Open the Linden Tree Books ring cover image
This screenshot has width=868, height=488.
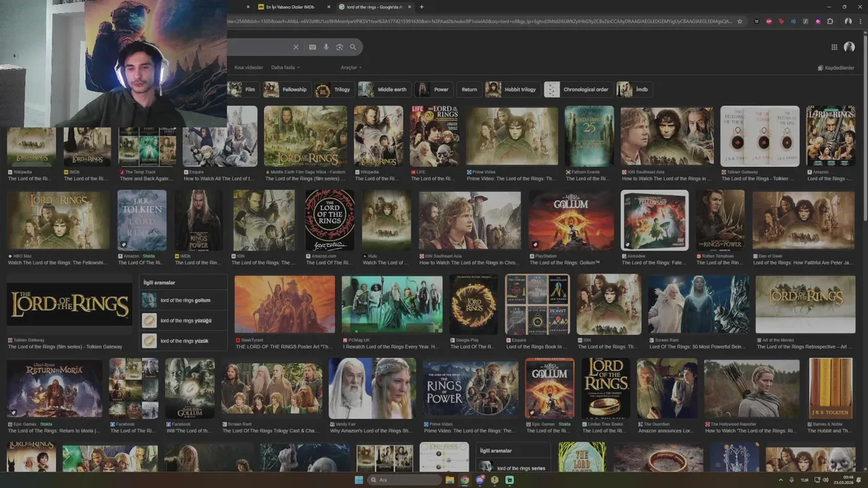606,389
